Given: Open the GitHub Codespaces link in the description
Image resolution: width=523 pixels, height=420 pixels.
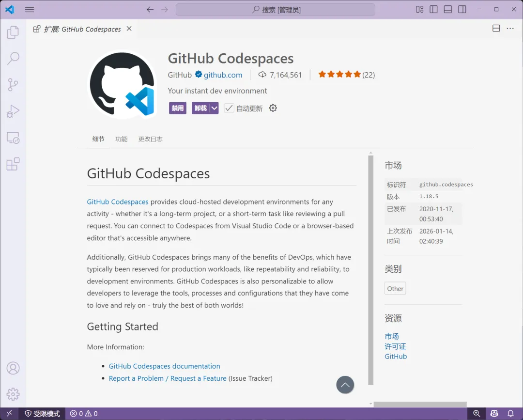Looking at the screenshot, I should coord(118,202).
